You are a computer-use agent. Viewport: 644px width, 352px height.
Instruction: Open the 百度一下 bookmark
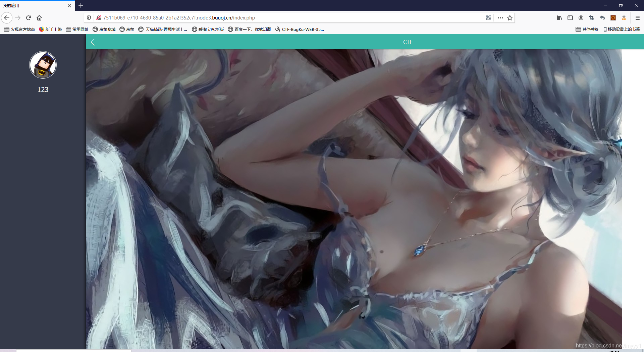point(249,29)
